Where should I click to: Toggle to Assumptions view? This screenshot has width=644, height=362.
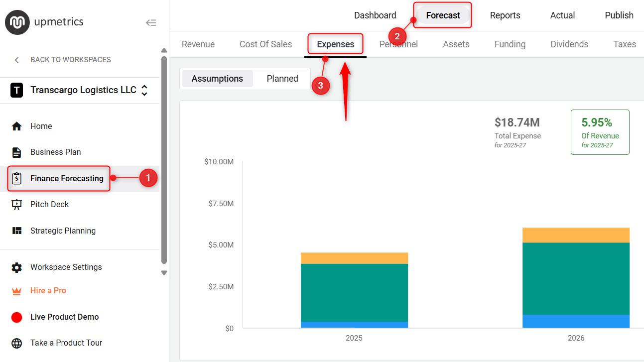pyautogui.click(x=217, y=79)
